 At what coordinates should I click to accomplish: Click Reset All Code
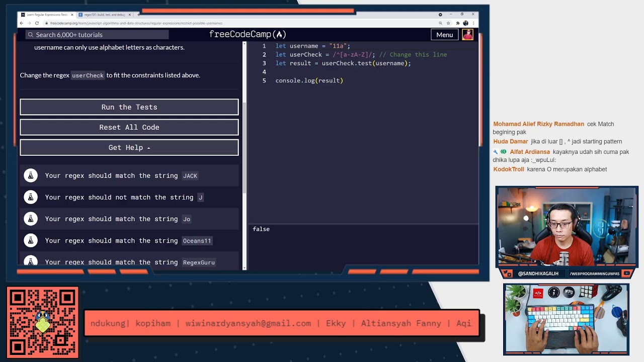click(x=129, y=127)
